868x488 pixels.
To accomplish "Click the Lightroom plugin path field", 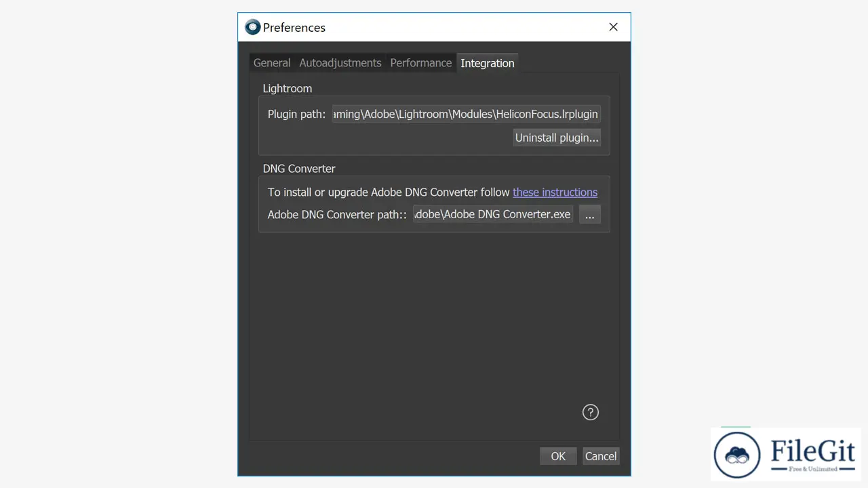I will click(467, 114).
